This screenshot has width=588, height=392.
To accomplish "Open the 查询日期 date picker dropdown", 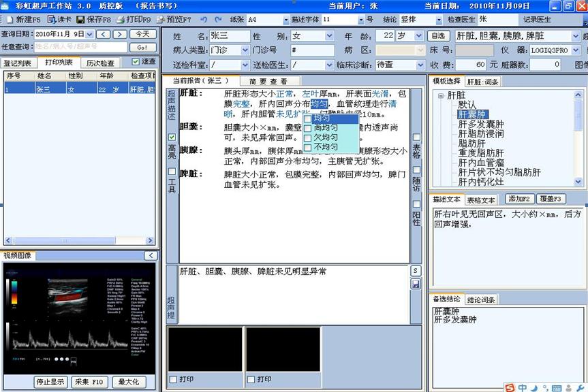I will [x=89, y=35].
